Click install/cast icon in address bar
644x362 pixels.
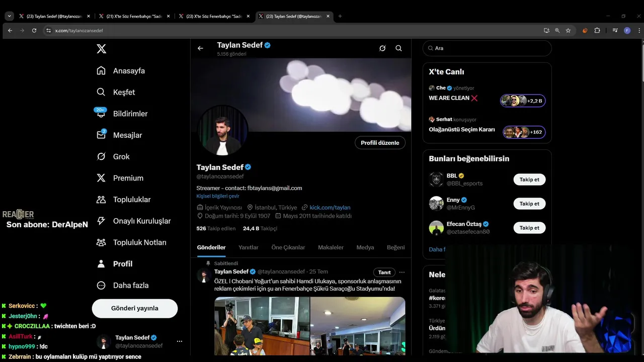click(546, 31)
